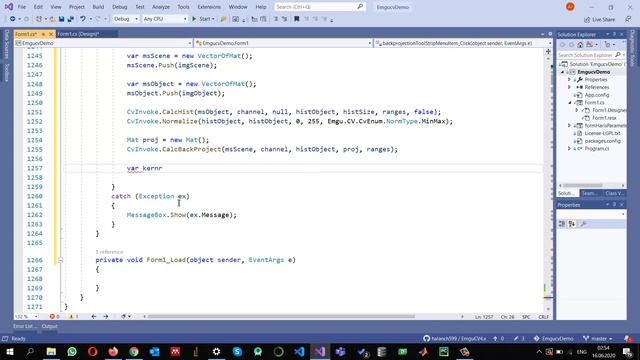Select packages.config in Solution Explorer

tap(602, 141)
